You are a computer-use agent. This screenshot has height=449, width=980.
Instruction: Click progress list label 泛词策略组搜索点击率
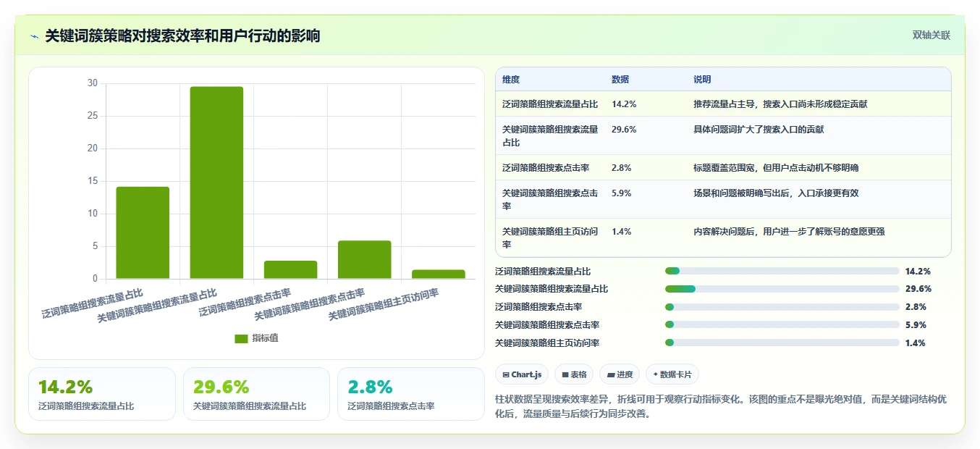(538, 307)
